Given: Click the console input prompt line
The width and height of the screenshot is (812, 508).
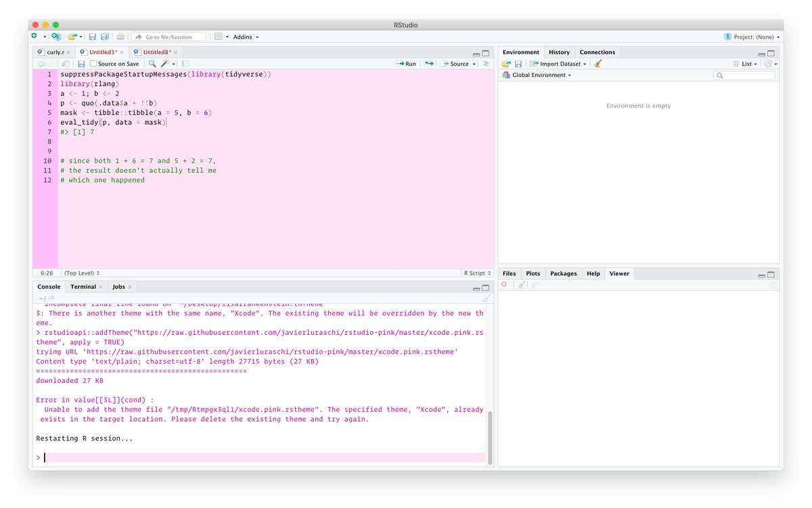Looking at the screenshot, I should click(261, 458).
